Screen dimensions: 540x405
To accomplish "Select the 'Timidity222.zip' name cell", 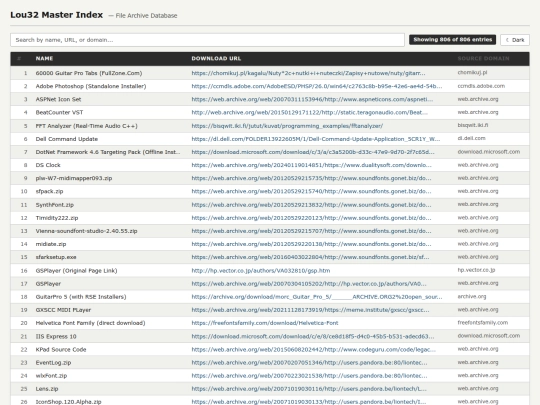I will [57, 218].
